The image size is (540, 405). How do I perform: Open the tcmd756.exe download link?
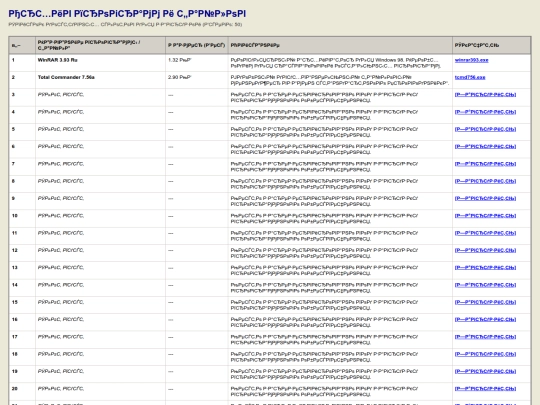(x=470, y=77)
